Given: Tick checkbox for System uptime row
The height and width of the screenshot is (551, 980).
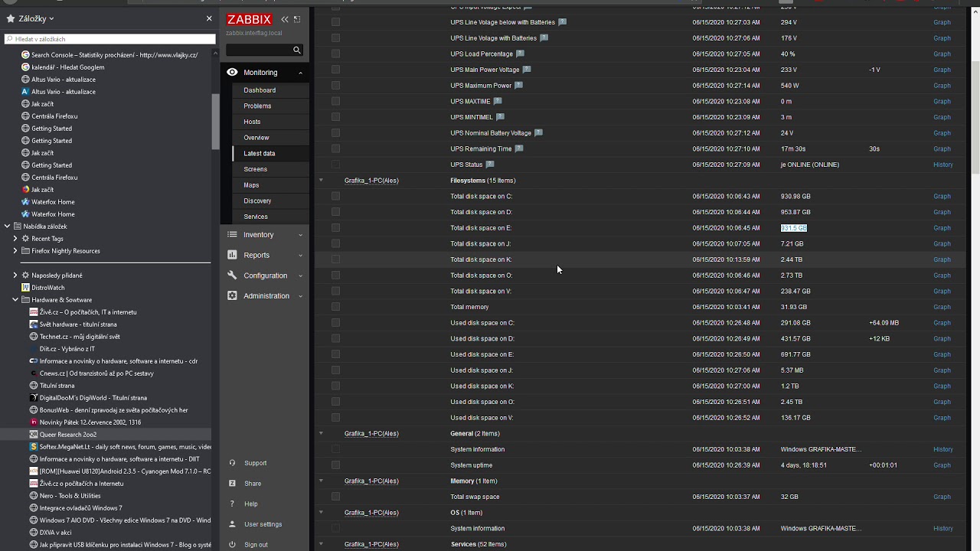Looking at the screenshot, I should click(335, 465).
